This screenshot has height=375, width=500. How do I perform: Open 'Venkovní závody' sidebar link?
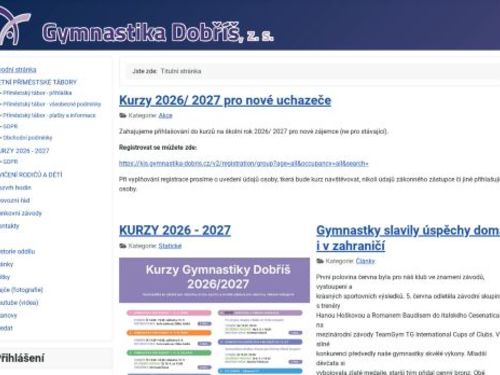21,213
